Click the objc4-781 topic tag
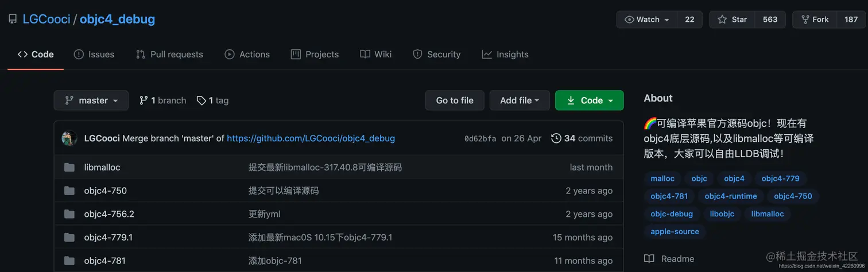This screenshot has width=868, height=272. pos(669,196)
